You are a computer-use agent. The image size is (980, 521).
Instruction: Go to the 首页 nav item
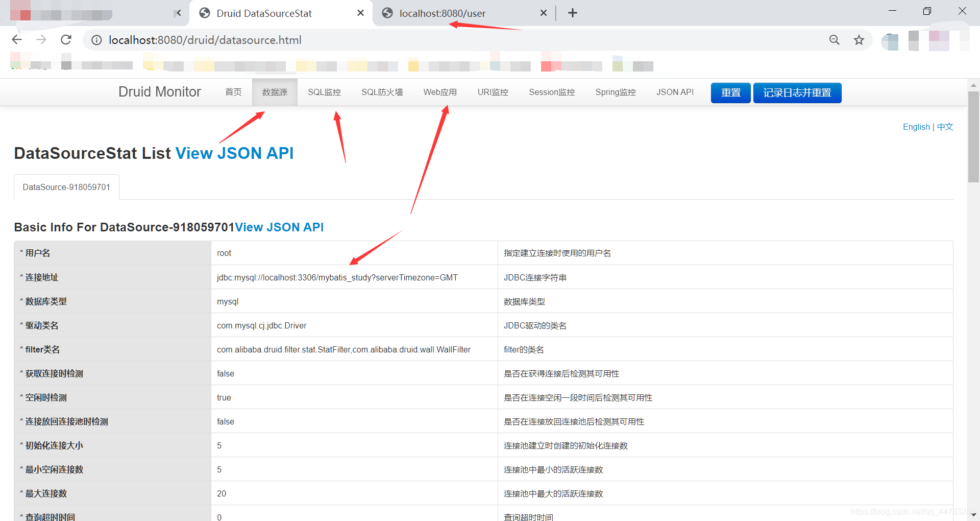pos(233,92)
